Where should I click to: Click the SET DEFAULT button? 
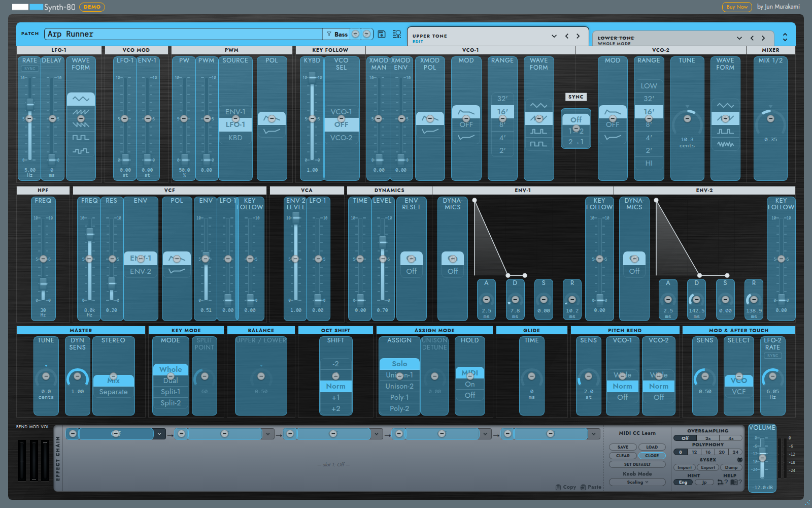point(637,464)
